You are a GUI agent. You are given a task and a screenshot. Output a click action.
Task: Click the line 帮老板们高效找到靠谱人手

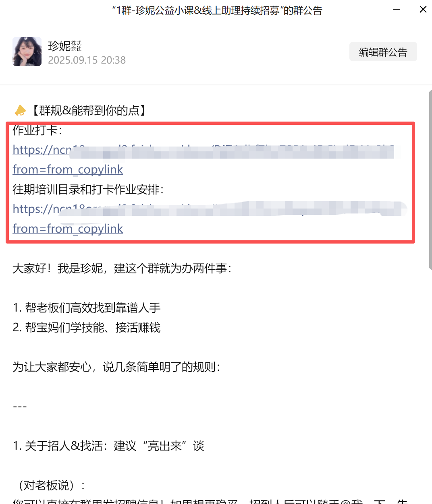[x=87, y=308]
